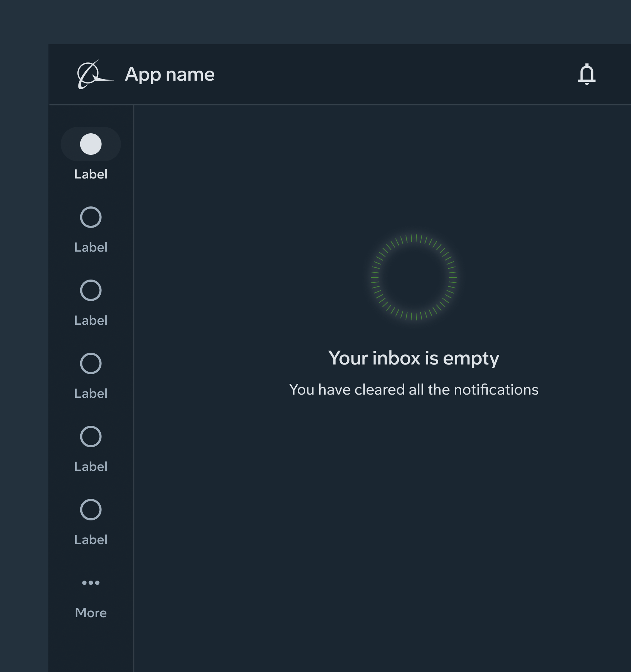This screenshot has height=672, width=631.
Task: Click the fifth nav item's outlined circle icon
Action: [x=91, y=437]
